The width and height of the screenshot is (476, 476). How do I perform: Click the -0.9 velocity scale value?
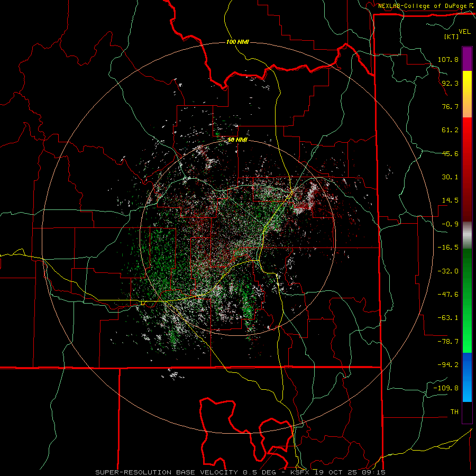click(x=450, y=224)
